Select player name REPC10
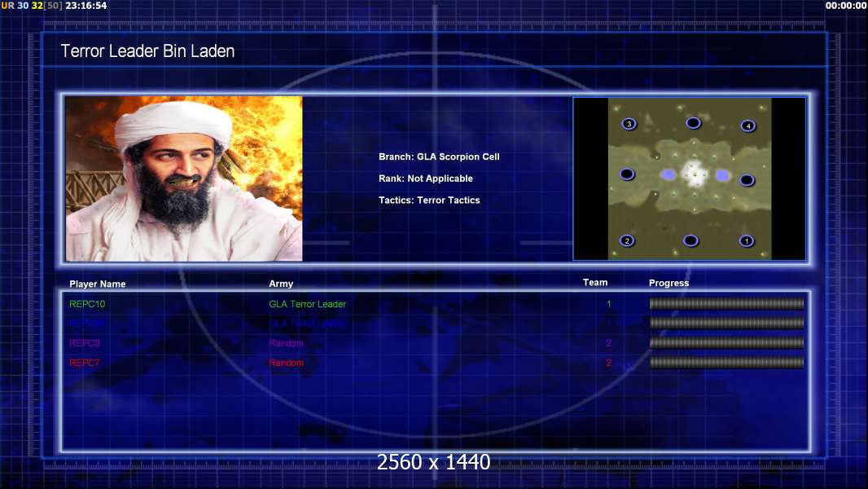Image resolution: width=868 pixels, height=489 pixels. 87,304
